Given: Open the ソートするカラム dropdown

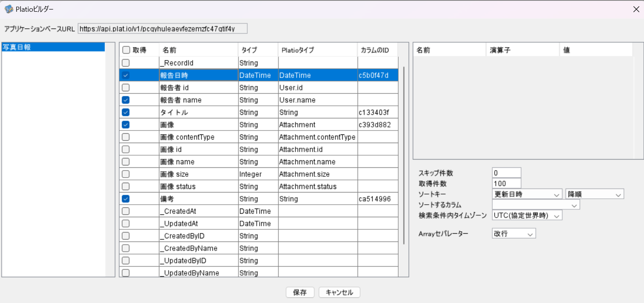Looking at the screenshot, I should (536, 205).
